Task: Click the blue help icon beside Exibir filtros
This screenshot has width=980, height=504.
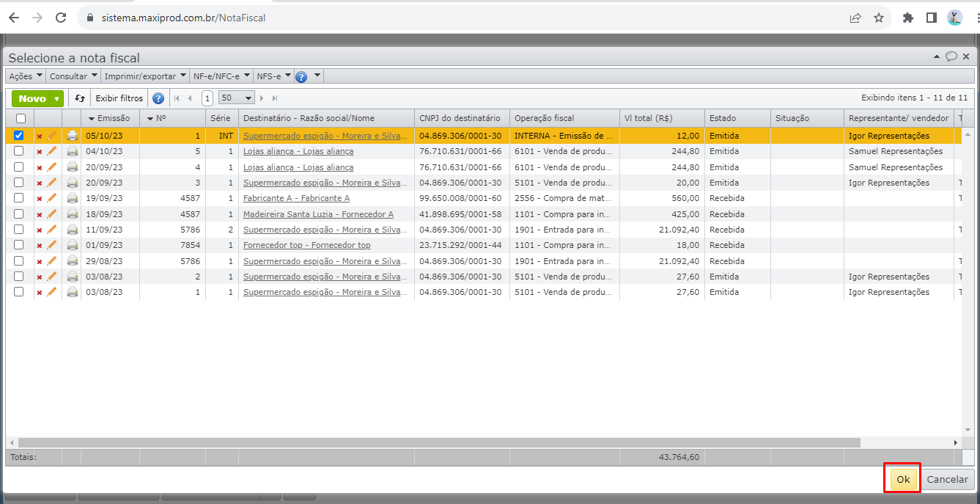Action: [158, 98]
